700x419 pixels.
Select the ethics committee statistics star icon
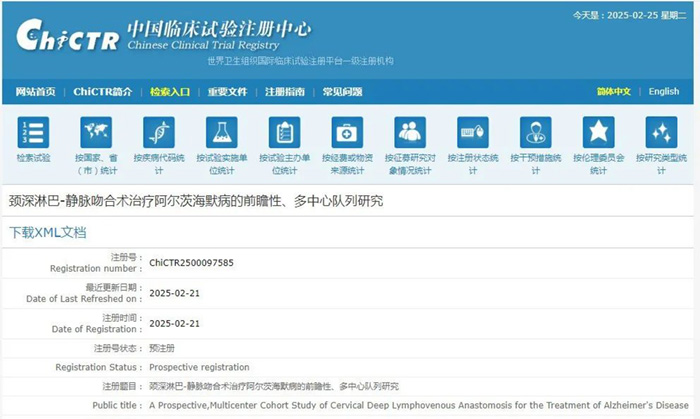click(598, 132)
